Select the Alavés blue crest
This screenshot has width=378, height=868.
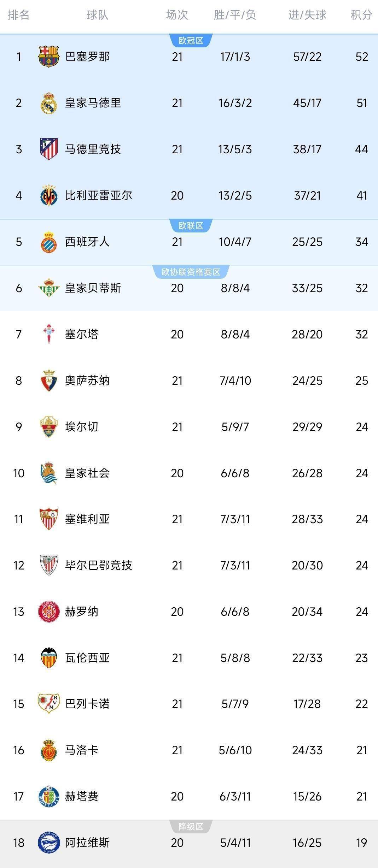coord(48,843)
